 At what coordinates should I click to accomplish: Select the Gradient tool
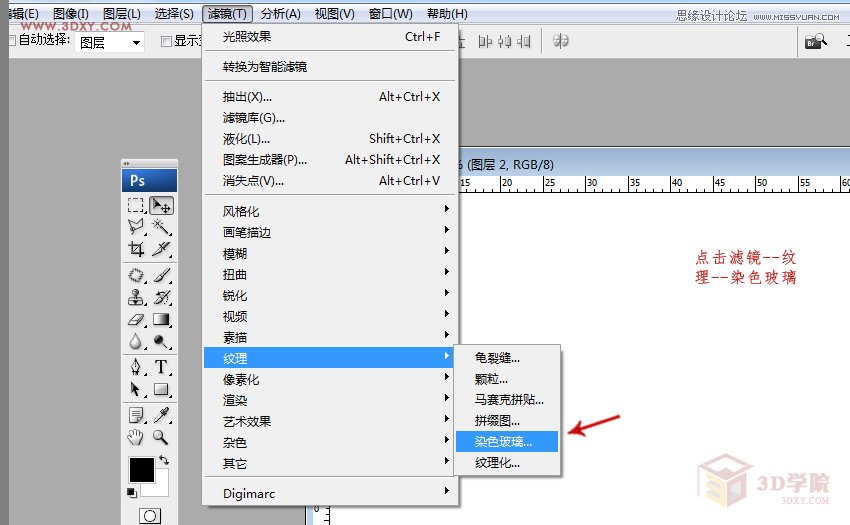162,319
